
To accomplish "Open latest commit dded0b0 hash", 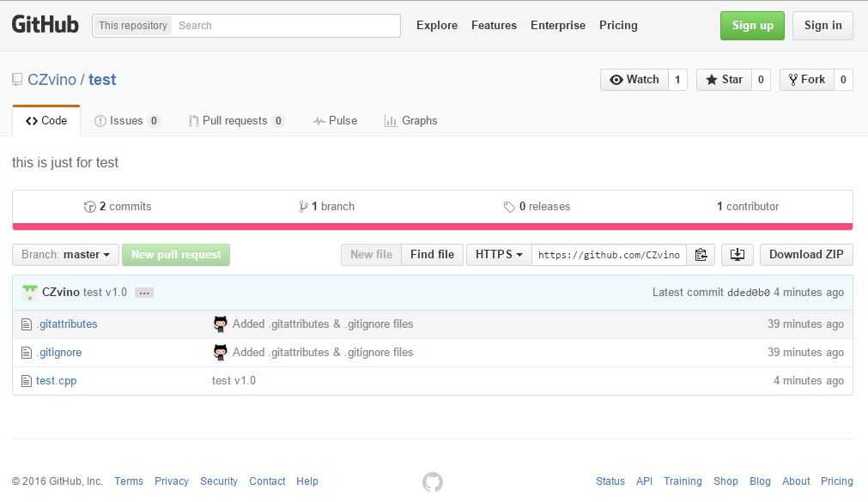I will pyautogui.click(x=749, y=293).
